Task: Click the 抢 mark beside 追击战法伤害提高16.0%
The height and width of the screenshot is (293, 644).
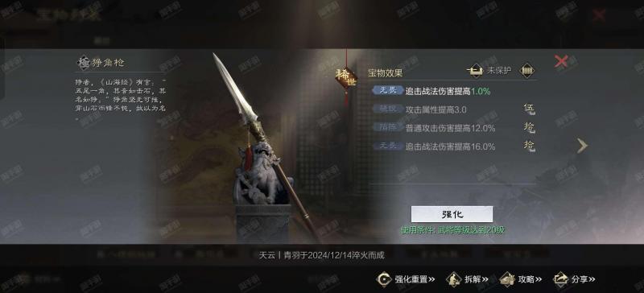Action: point(530,146)
